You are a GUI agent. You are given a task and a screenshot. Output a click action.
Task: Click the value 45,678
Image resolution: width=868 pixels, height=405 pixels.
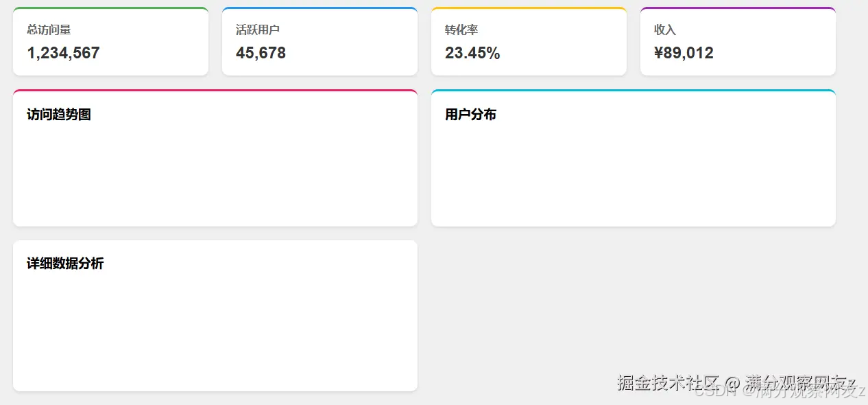pos(261,53)
